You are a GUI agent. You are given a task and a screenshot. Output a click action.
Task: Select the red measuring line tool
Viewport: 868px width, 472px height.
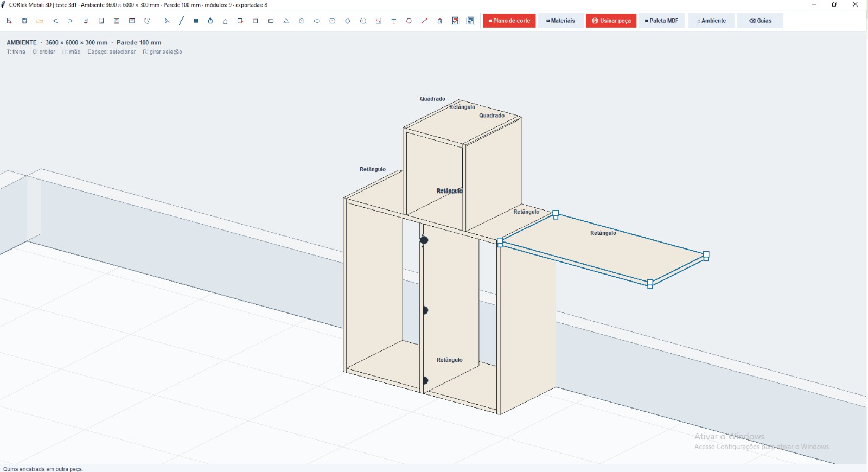[424, 21]
